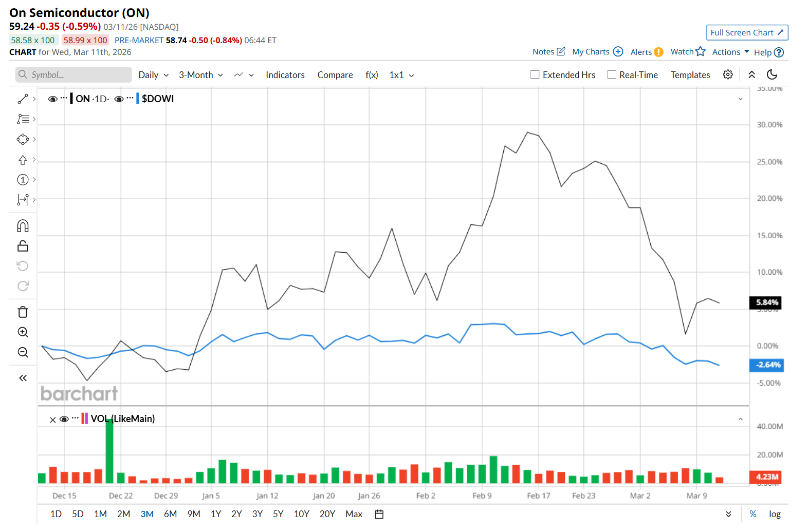The image size is (808, 532).
Task: Select the 5Y range
Action: [x=278, y=514]
